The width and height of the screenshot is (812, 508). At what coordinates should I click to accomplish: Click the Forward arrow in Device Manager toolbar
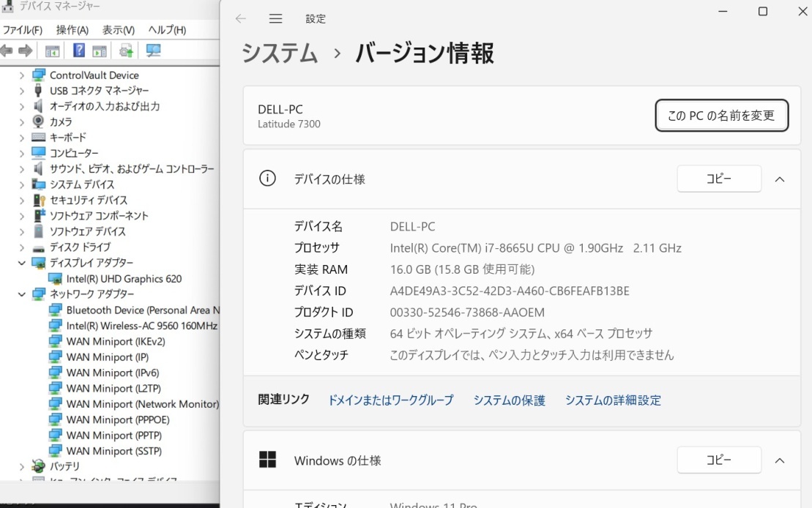click(26, 51)
